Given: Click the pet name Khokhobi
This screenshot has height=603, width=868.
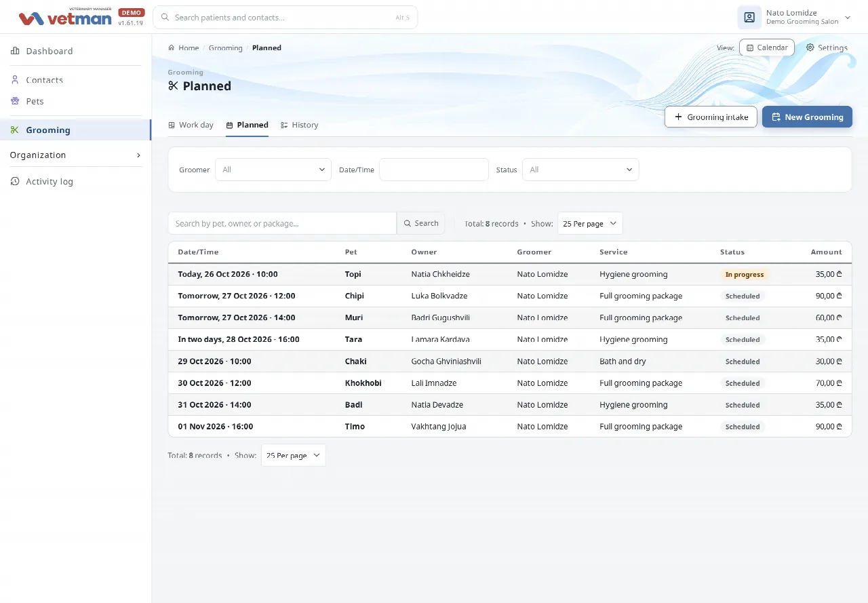Looking at the screenshot, I should [x=363, y=383].
